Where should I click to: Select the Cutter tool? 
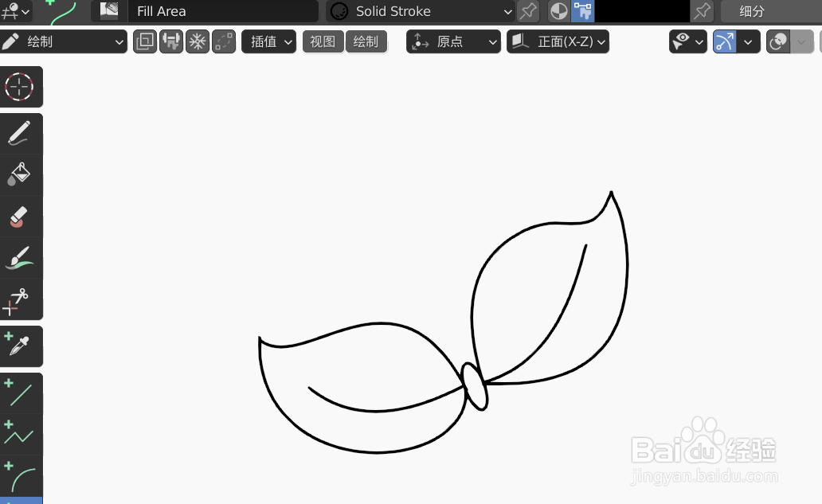point(22,299)
